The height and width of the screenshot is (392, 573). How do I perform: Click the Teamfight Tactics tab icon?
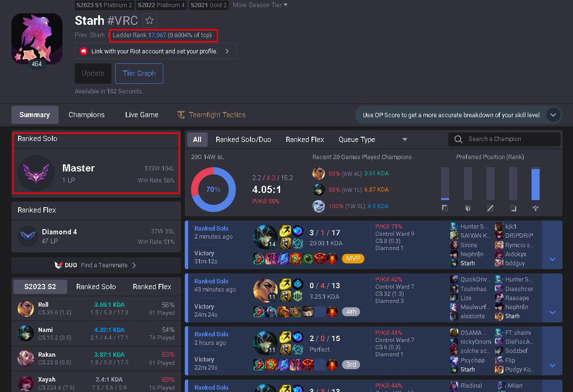click(x=181, y=115)
